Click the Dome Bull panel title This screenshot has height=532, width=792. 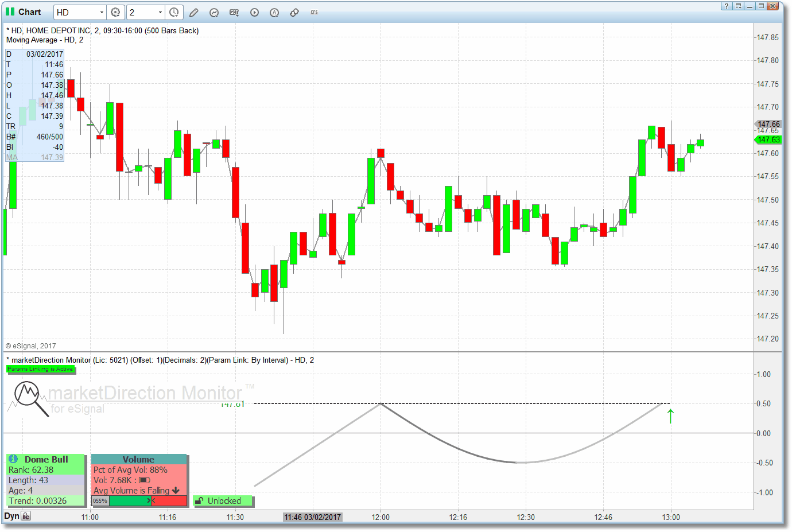[x=46, y=459]
